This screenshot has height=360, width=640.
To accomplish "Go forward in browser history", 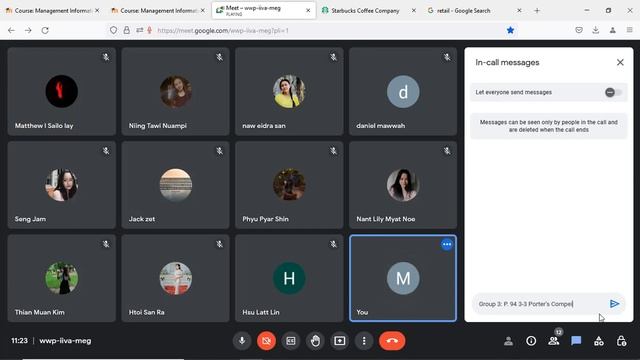I will (28, 30).
